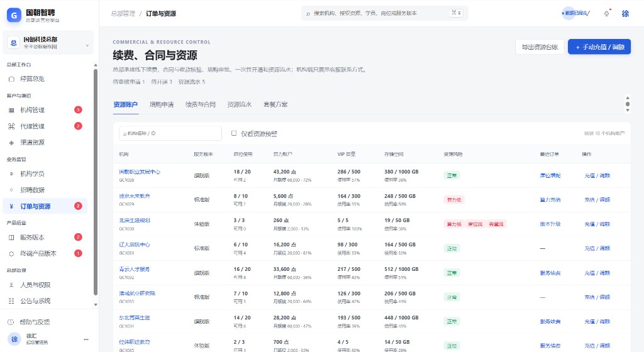Click the 席位满 tag in the 北辰生涯规划 row
This screenshot has height=352, width=644.
[475, 224]
